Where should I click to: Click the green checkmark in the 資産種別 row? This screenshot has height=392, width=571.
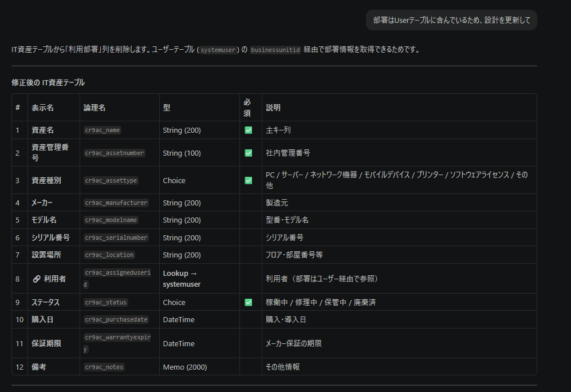[248, 180]
